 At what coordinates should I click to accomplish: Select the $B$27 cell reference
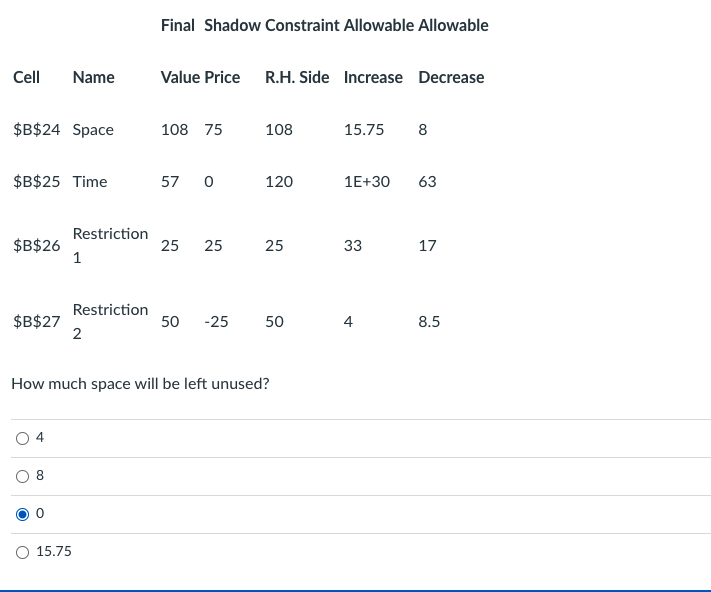(x=36, y=321)
